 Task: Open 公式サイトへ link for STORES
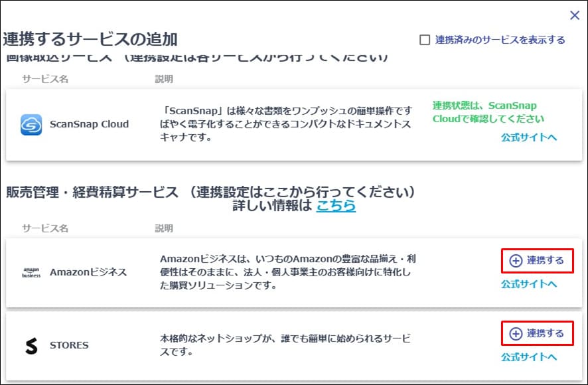click(529, 357)
